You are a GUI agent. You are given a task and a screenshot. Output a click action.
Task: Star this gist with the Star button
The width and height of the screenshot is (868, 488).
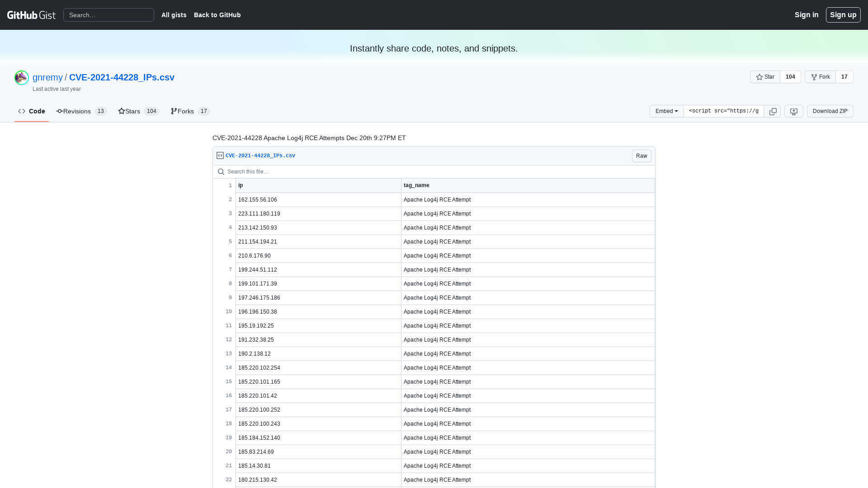(765, 77)
